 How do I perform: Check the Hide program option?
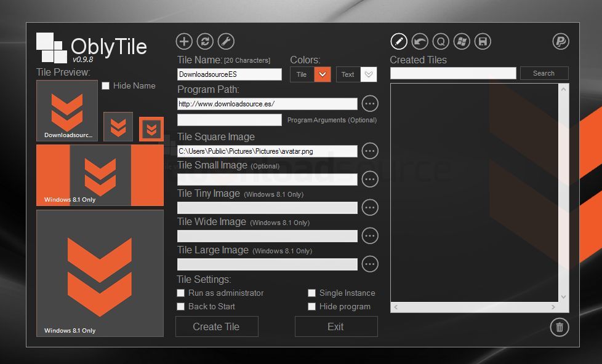click(311, 306)
